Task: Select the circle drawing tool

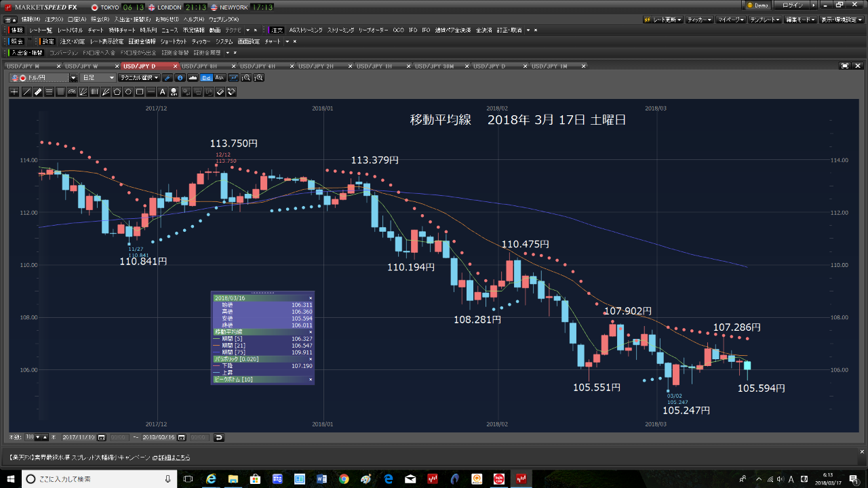Action: (128, 91)
